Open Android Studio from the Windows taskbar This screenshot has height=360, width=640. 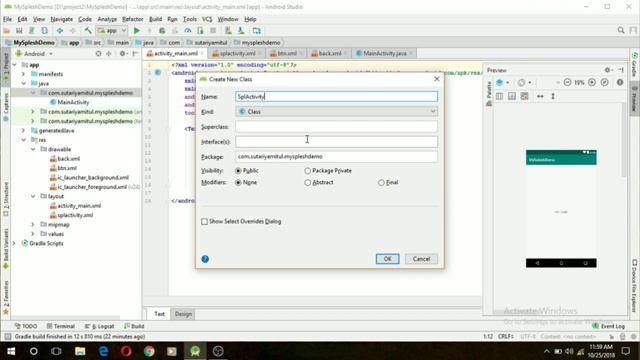(x=195, y=351)
